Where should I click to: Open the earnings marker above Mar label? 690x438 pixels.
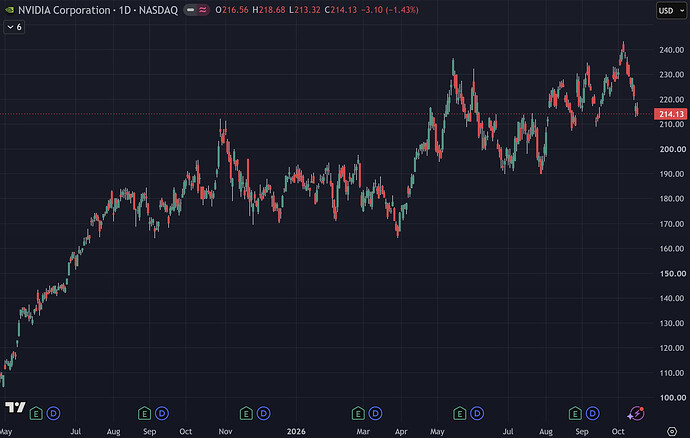[358, 413]
